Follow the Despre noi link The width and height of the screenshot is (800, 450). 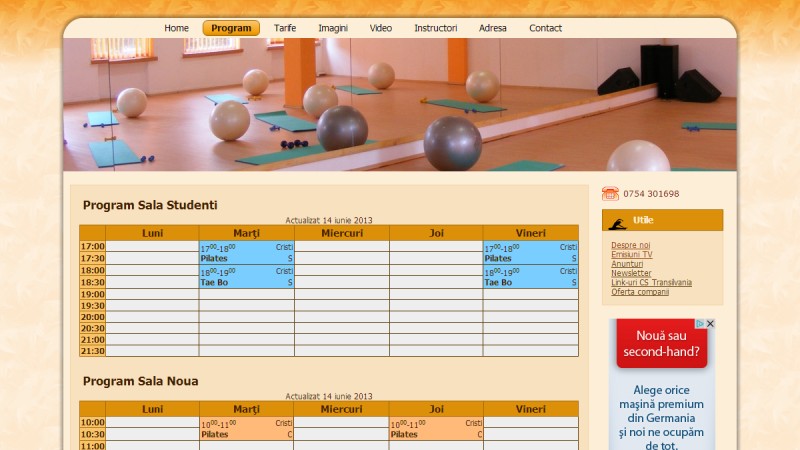tap(630, 245)
